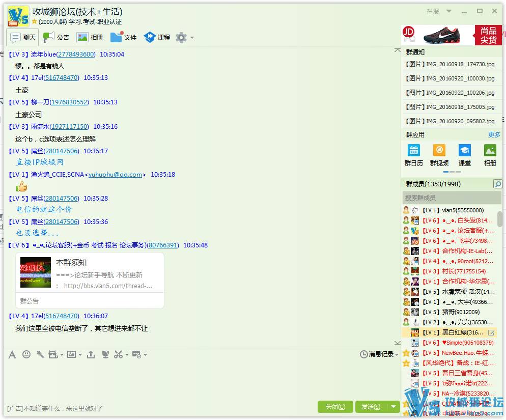The image size is (506, 420).
Task: Open the font settings (A) tool
Action: (x=12, y=354)
